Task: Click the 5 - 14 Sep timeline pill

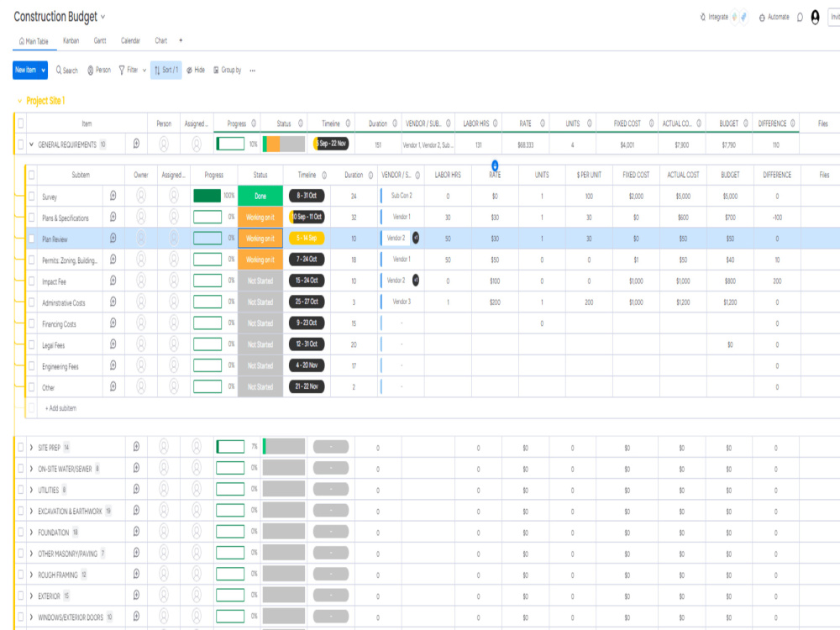Action: tap(307, 238)
